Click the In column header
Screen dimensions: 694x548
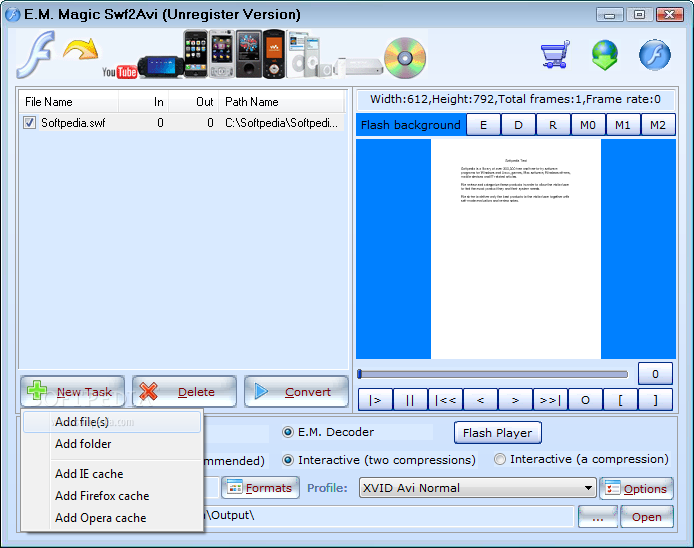(x=143, y=102)
